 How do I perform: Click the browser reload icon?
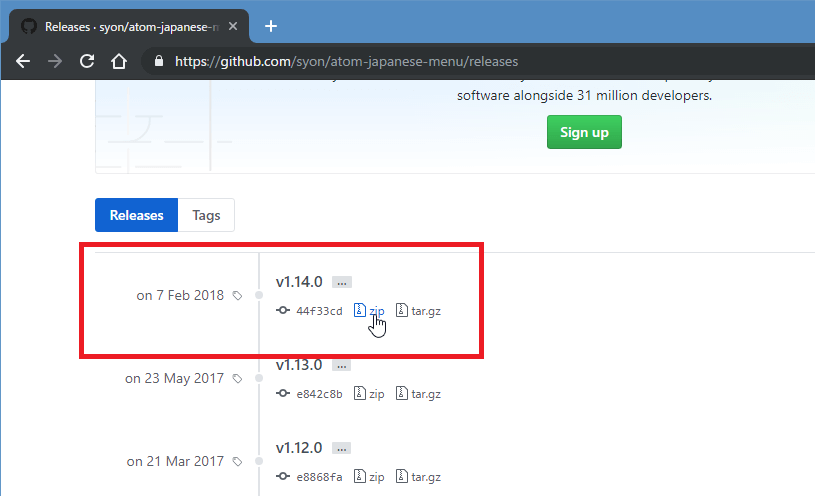(x=87, y=61)
